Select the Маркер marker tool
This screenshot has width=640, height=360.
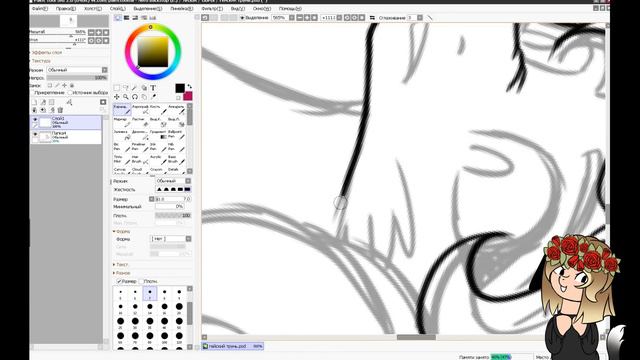(x=122, y=122)
